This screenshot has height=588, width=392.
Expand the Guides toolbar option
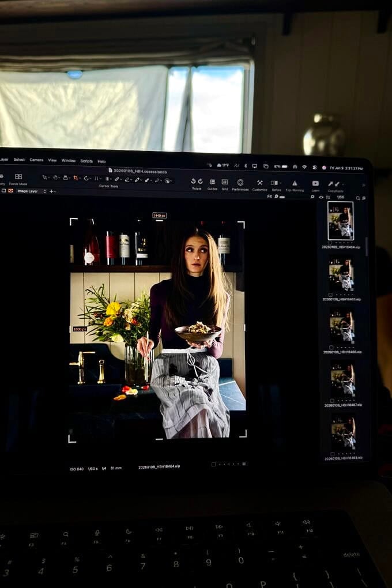tap(212, 182)
